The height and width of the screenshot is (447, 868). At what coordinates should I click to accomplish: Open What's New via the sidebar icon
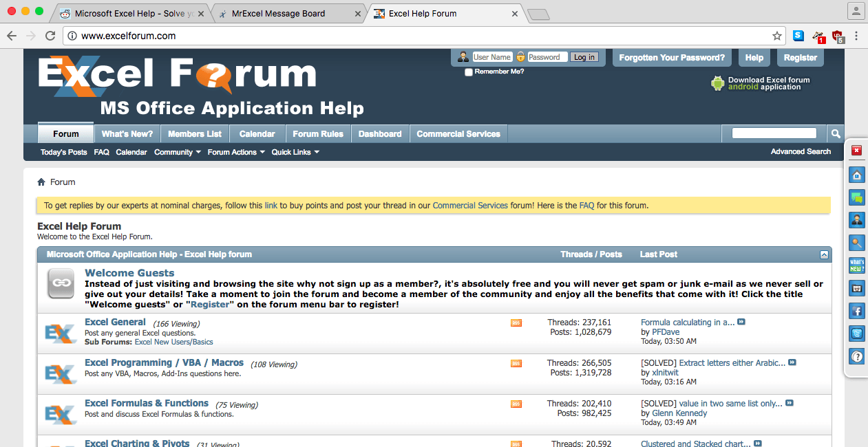856,265
